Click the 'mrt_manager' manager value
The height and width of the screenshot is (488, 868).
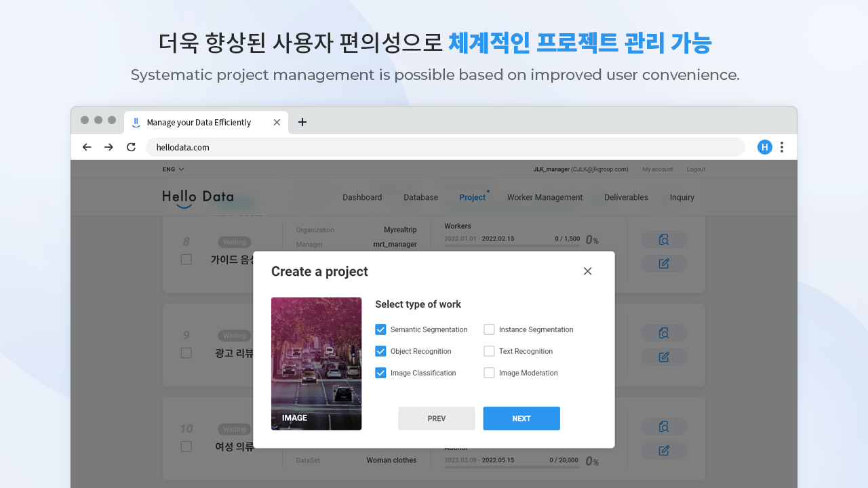coord(395,244)
